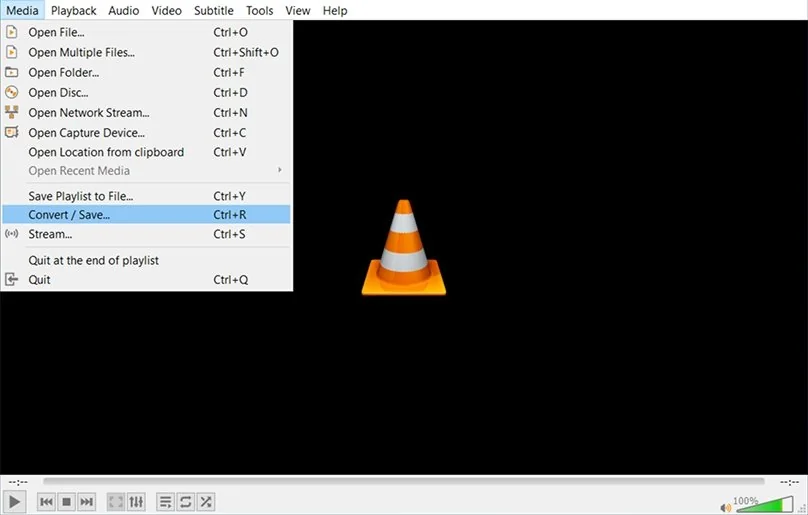Click the Open File play-file icon
The image size is (808, 515).
click(x=11, y=32)
